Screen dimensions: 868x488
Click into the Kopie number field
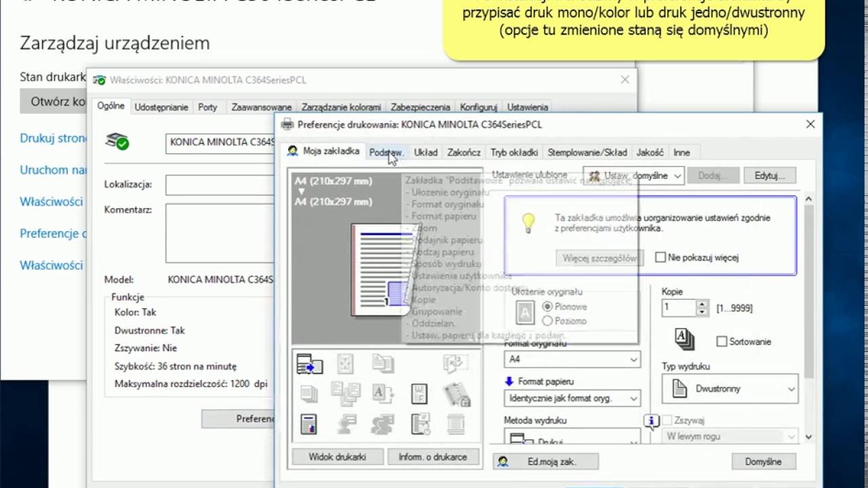pyautogui.click(x=679, y=308)
